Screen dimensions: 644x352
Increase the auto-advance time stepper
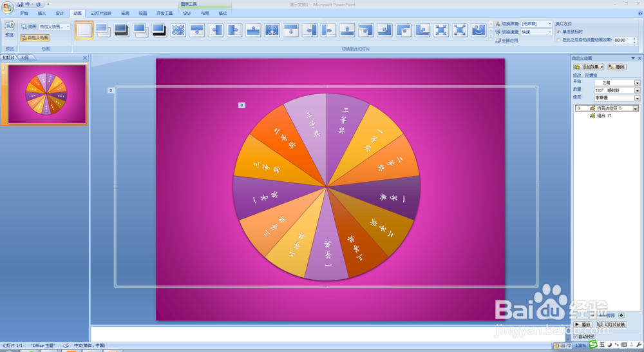tap(635, 39)
